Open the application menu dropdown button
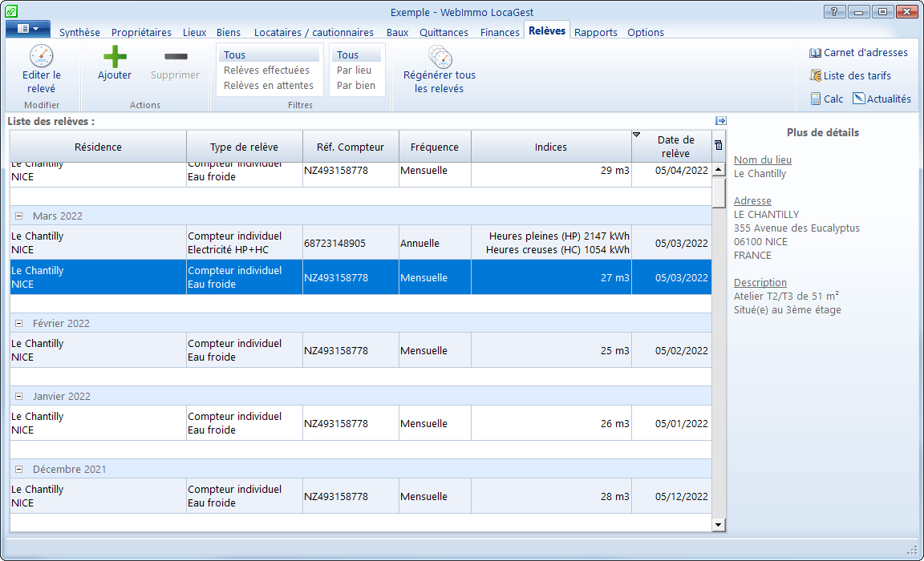This screenshot has height=561, width=924. (28, 29)
